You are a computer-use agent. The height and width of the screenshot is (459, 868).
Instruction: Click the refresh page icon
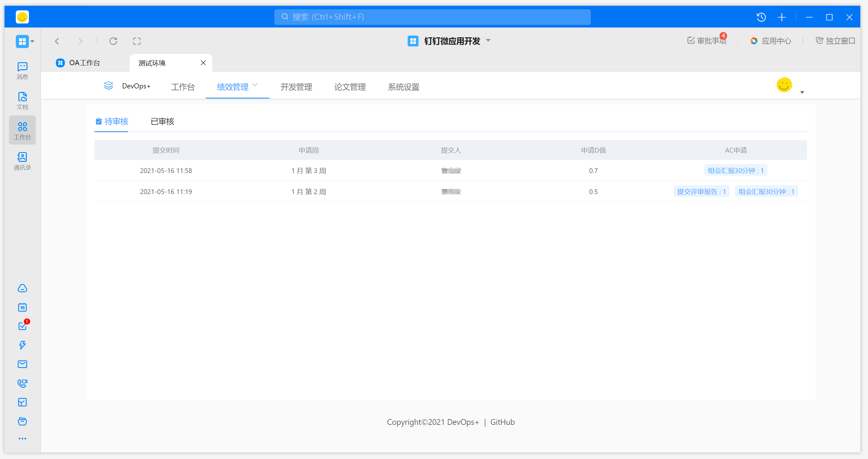point(113,41)
